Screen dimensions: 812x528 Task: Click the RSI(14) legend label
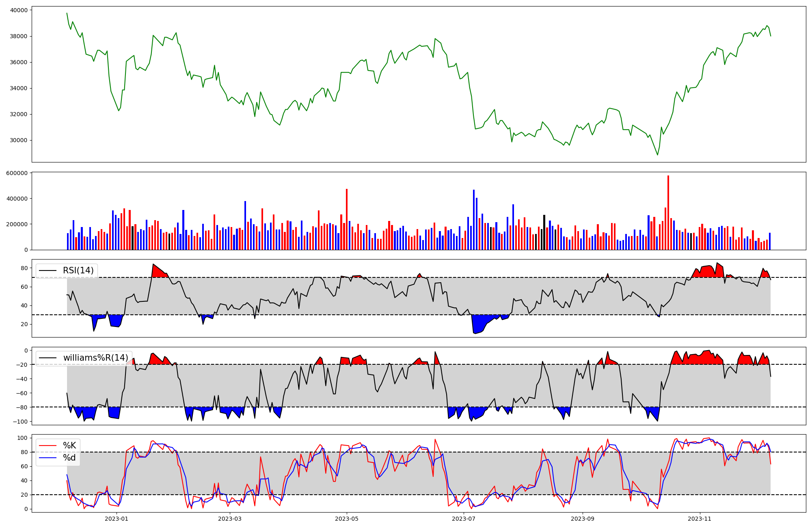[78, 270]
